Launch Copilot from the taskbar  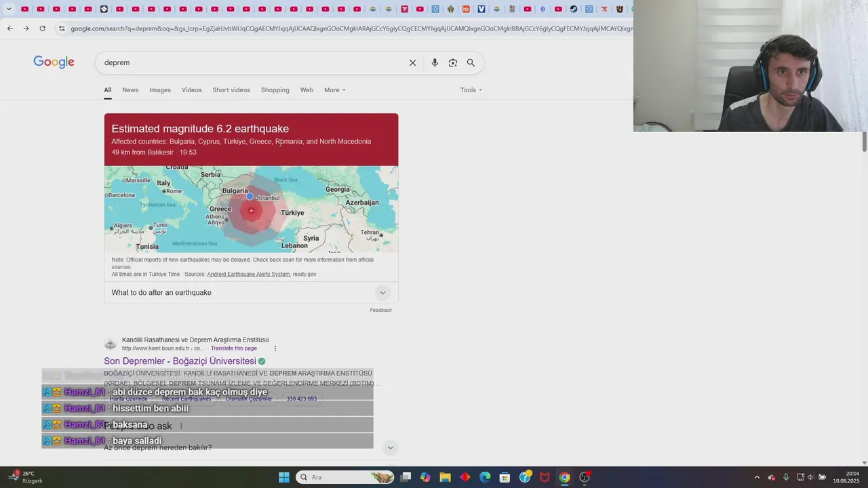tap(425, 477)
